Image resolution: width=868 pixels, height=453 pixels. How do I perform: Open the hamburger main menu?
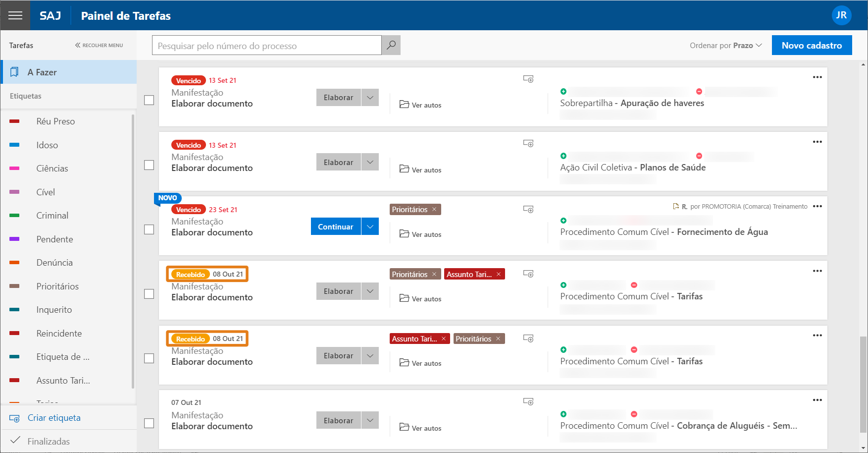(15, 15)
